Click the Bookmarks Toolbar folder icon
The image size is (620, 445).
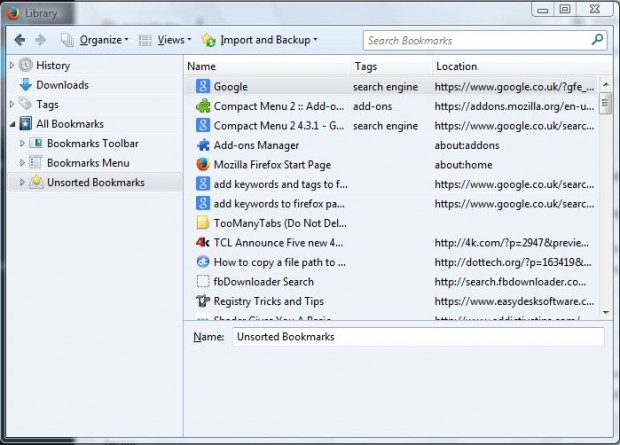[x=36, y=143]
